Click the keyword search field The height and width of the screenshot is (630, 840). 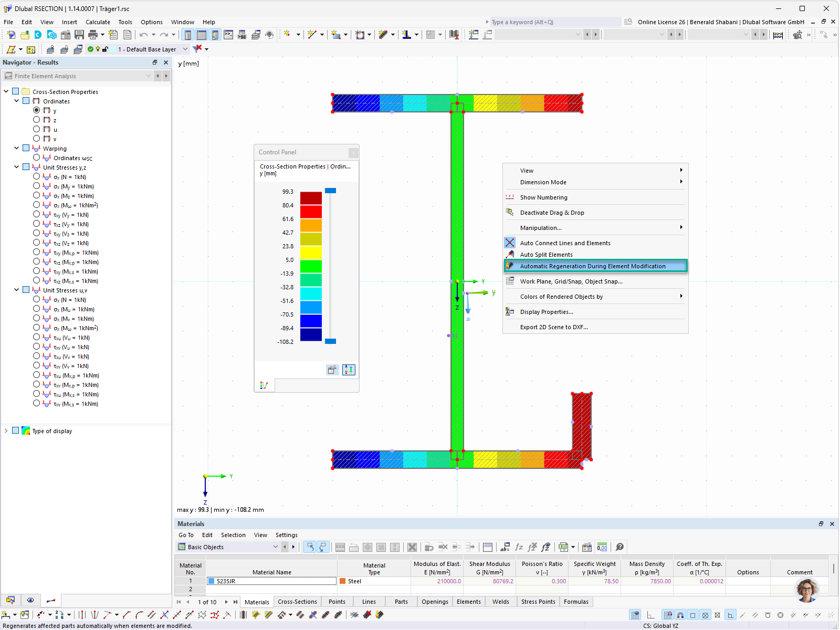click(555, 22)
